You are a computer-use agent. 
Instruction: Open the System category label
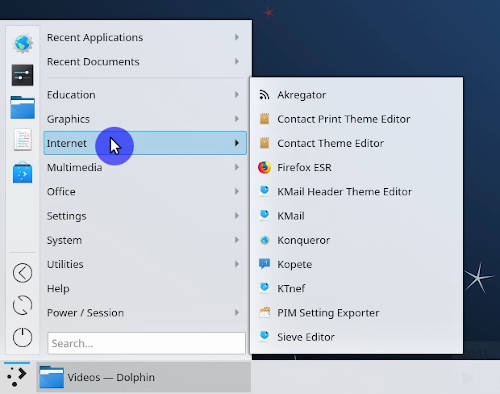click(x=64, y=240)
